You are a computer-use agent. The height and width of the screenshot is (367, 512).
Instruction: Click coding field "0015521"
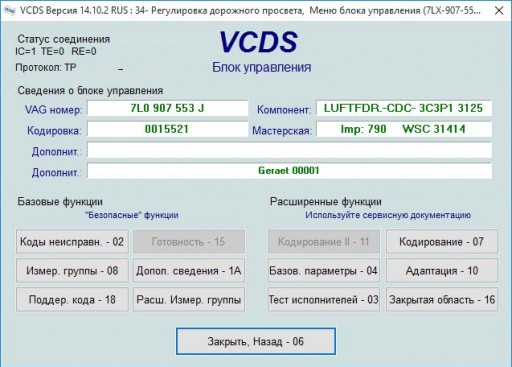(167, 129)
